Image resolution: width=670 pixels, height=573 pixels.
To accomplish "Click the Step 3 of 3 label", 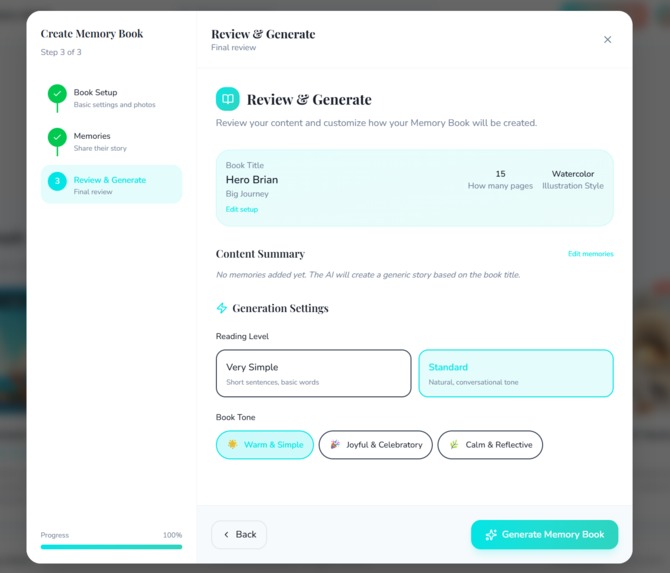I will coord(61,52).
